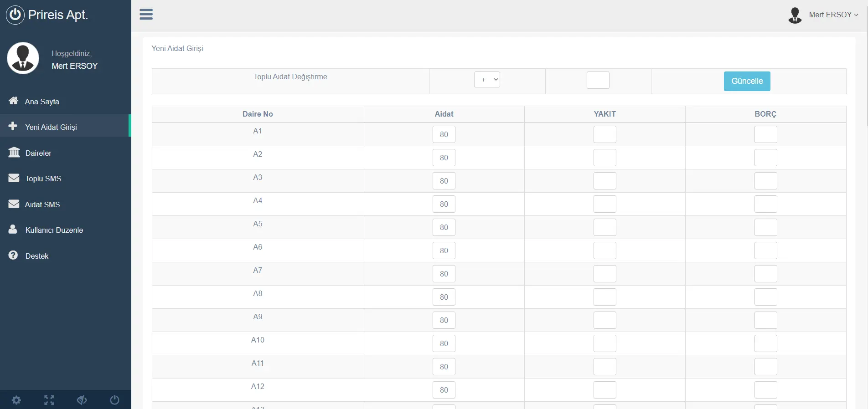Click the building icon beside Daireler

[x=14, y=152]
